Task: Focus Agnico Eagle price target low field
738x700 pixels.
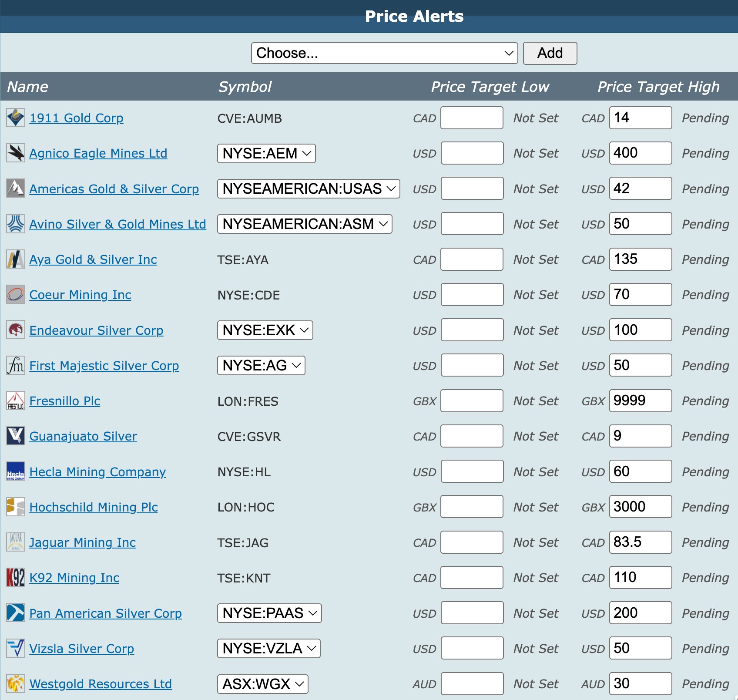Action: (x=472, y=153)
